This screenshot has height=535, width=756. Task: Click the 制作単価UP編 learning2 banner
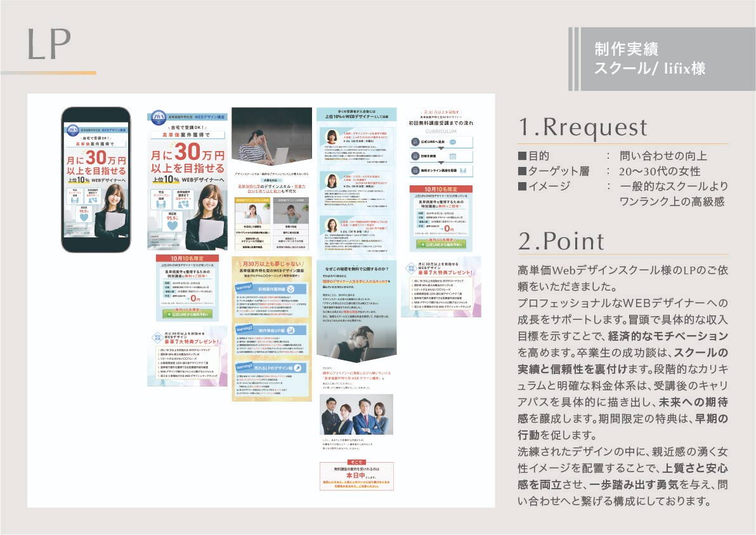pos(271,331)
